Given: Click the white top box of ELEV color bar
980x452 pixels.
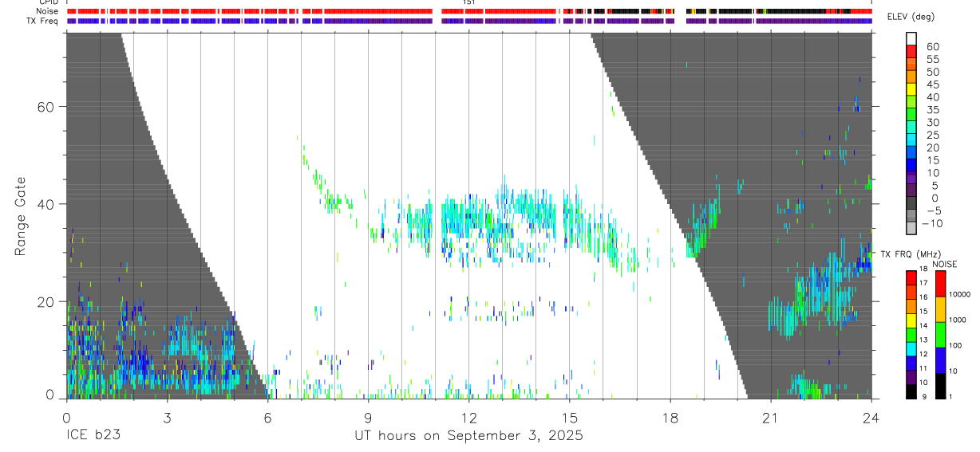Looking at the screenshot, I should click(x=911, y=38).
